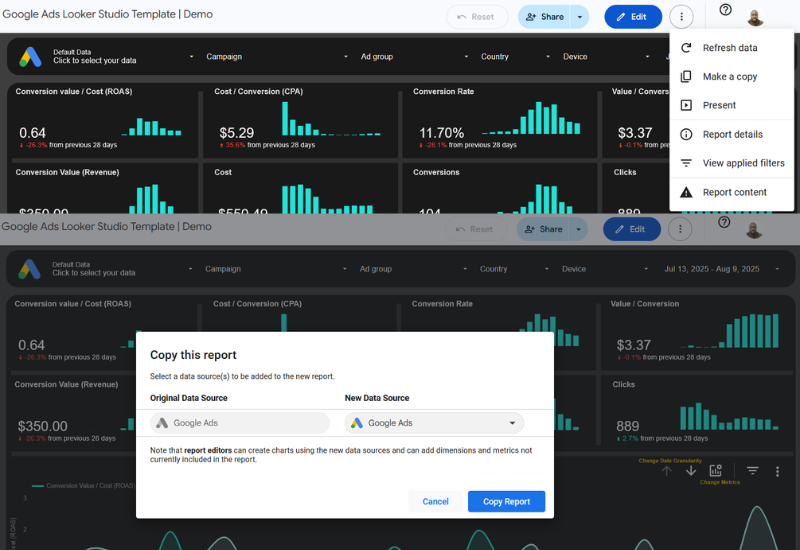Click the warning icon beside Report content
Viewport: 800px width, 550px height.
point(686,192)
